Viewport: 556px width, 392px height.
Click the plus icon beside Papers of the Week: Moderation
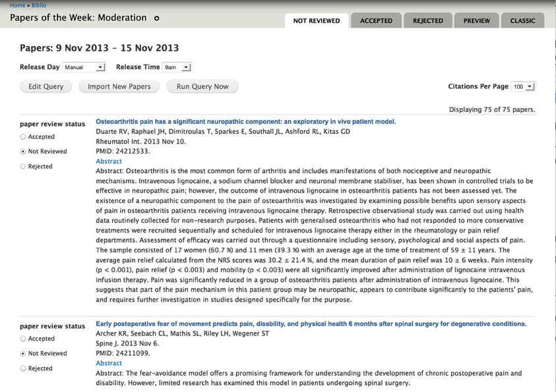click(157, 18)
